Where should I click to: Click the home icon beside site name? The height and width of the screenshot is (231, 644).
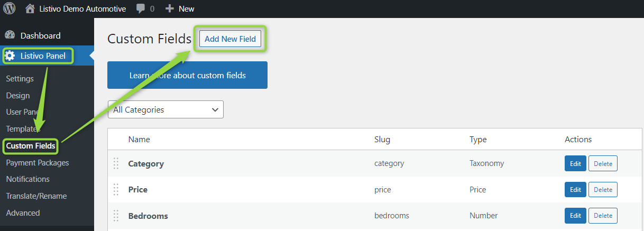click(x=30, y=8)
